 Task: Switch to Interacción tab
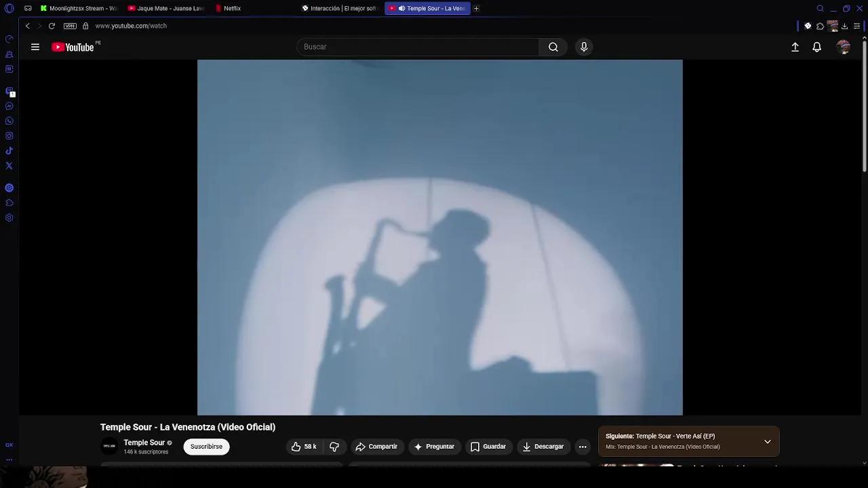(x=340, y=9)
